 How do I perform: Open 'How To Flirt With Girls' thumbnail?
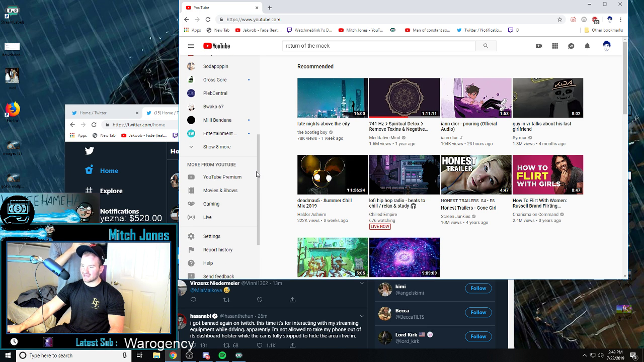(548, 174)
